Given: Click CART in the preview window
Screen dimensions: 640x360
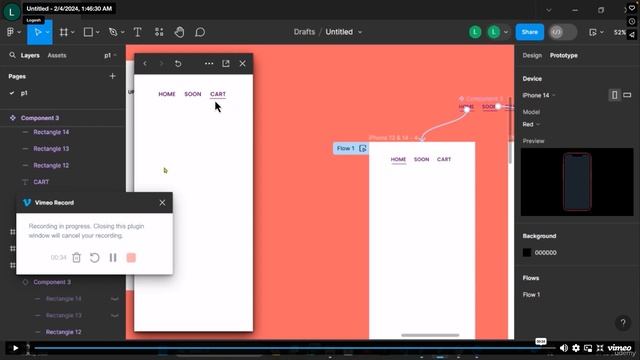Looking at the screenshot, I should pos(218,94).
